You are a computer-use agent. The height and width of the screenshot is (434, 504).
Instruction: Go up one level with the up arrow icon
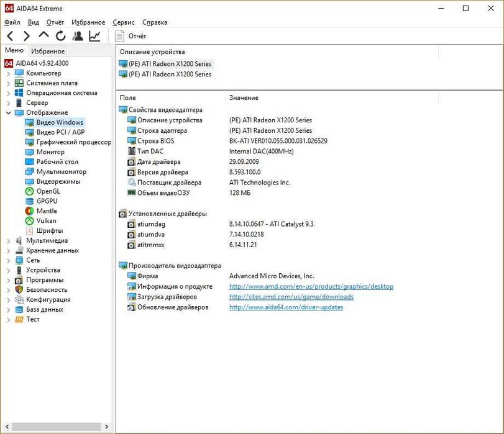click(44, 35)
